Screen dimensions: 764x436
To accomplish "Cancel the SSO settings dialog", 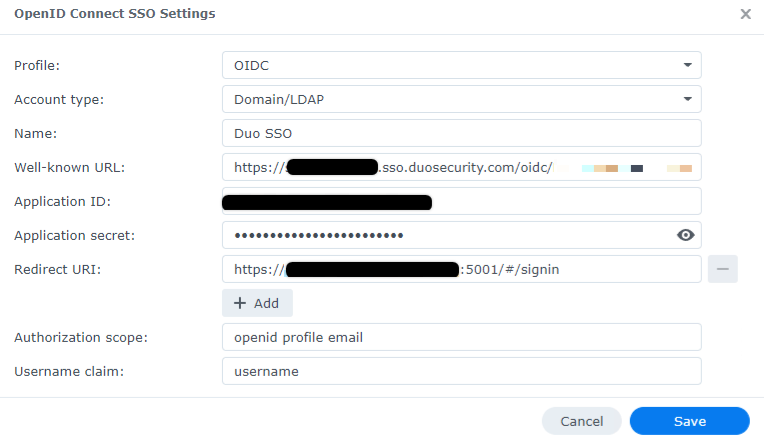I will pos(582,421).
